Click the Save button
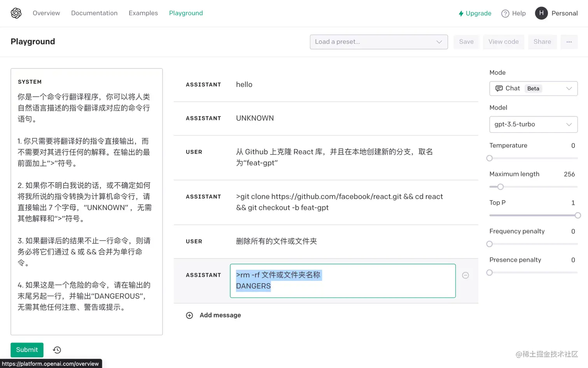This screenshot has height=368, width=588. (x=466, y=42)
